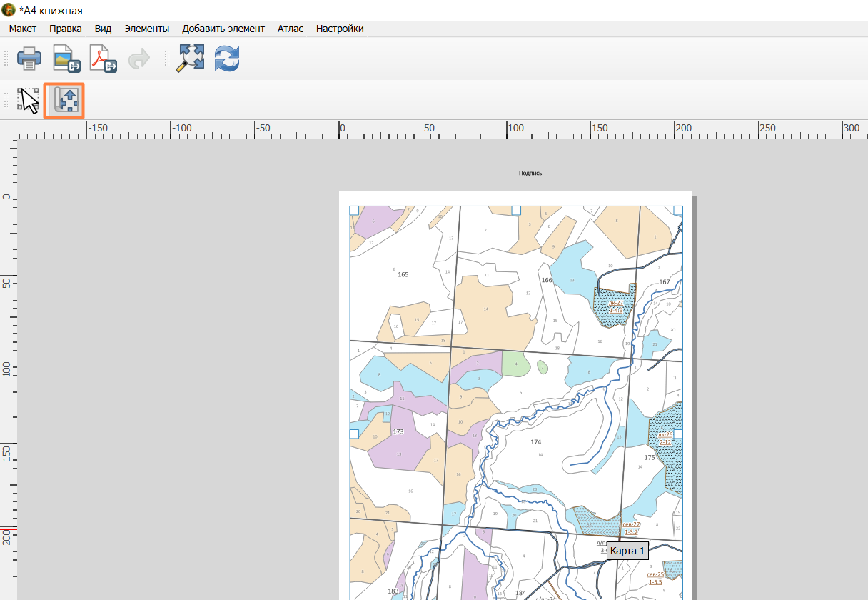The image size is (868, 600).
Task: Select the Подпись label above the page
Action: [x=530, y=173]
